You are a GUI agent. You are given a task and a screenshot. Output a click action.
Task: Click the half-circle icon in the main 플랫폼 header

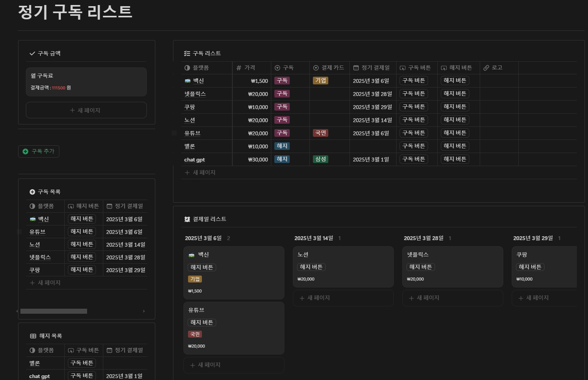(187, 68)
